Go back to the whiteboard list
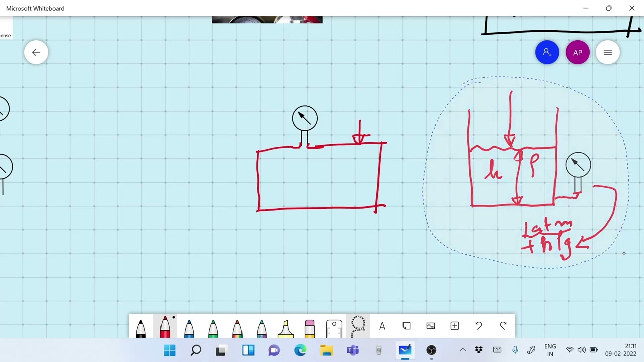The height and width of the screenshot is (362, 644). point(36,52)
